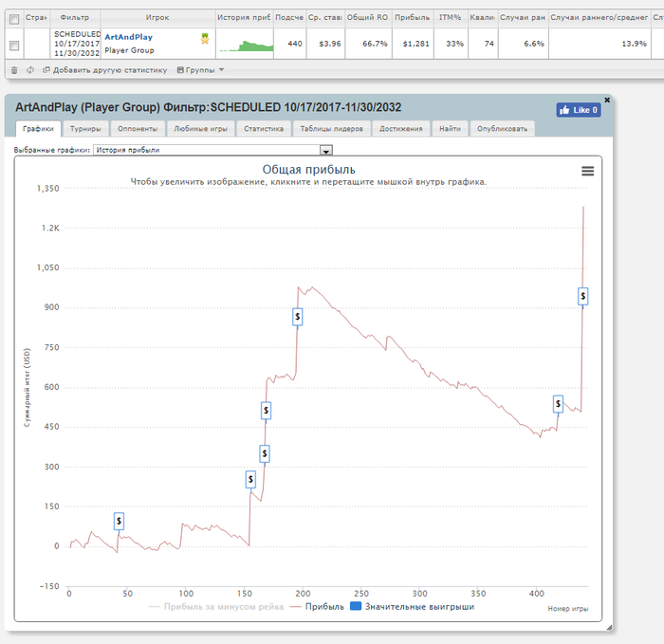The image size is (664, 644).
Task: Sort by the Фильтр column header
Action: tap(75, 17)
